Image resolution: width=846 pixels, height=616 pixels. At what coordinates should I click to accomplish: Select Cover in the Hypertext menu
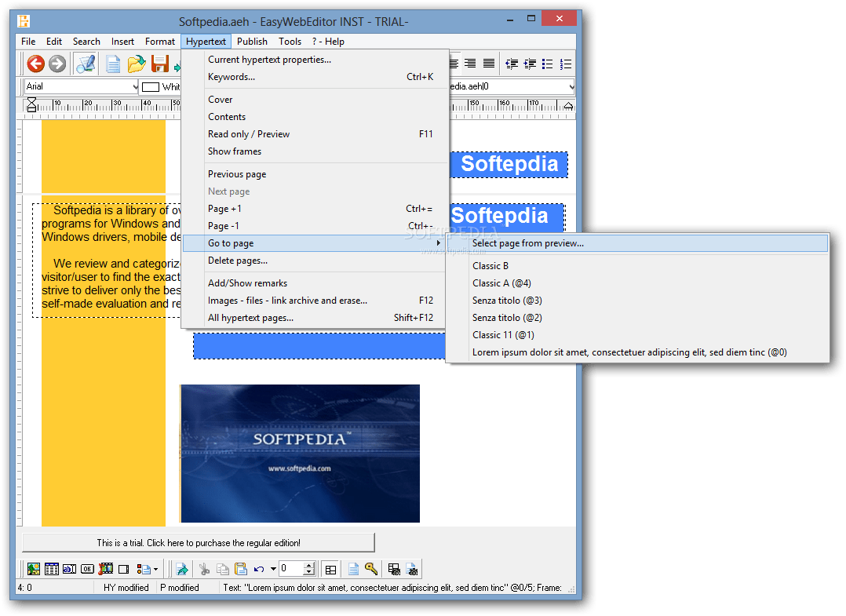(x=315, y=100)
